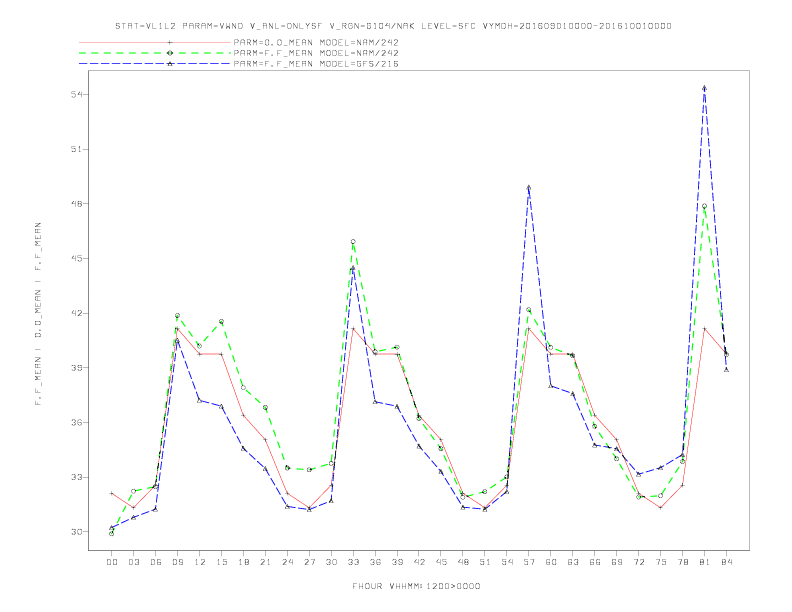Click x-axis tick label 57

[x=529, y=562]
